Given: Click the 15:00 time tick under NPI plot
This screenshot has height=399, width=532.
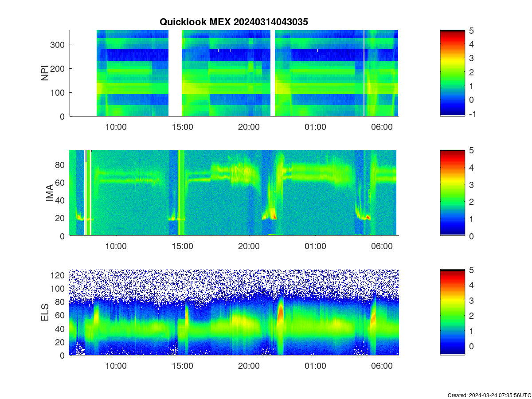Looking at the screenshot, I should pos(182,127).
